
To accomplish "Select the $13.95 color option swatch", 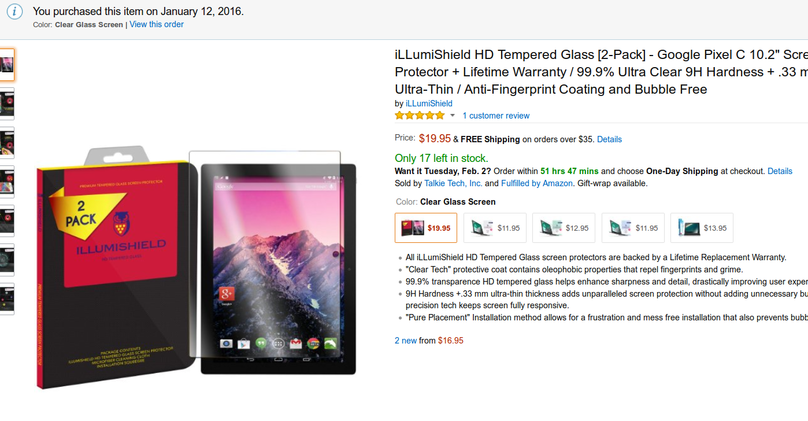I will 702,228.
